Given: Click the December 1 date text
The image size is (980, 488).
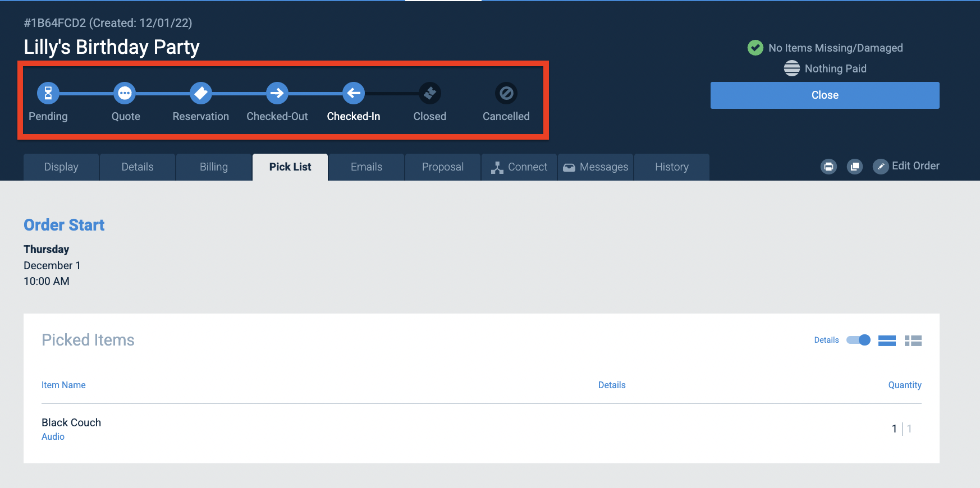Looking at the screenshot, I should [52, 265].
